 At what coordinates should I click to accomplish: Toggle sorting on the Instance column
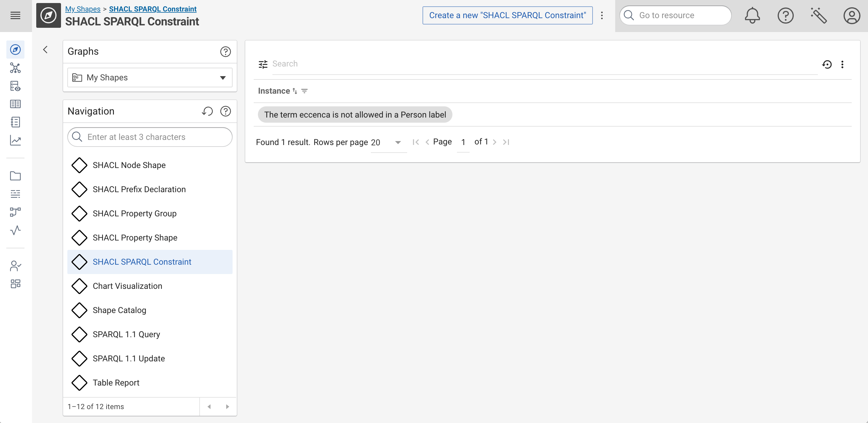pos(294,91)
